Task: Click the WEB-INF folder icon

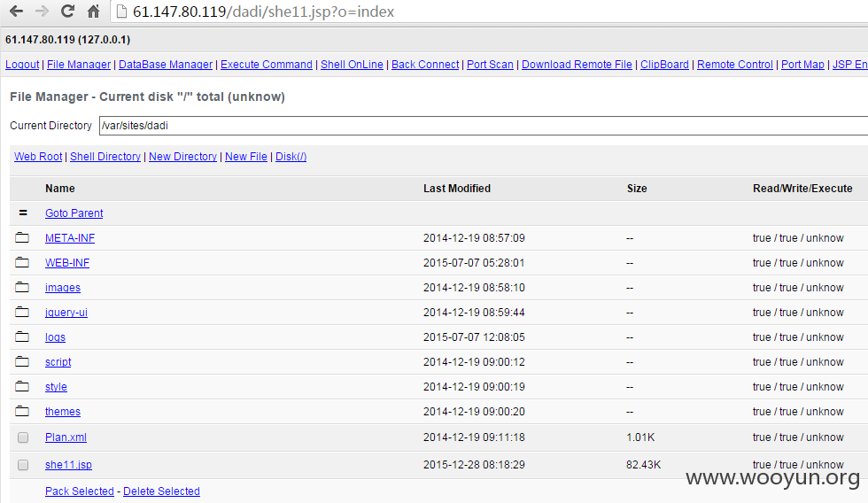Action: 22,262
